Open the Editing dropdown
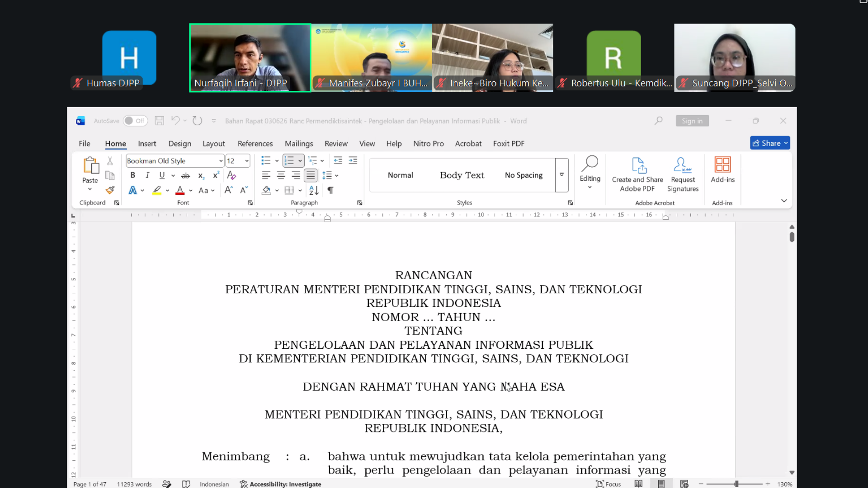Image resolution: width=868 pixels, height=488 pixels. pyautogui.click(x=590, y=173)
